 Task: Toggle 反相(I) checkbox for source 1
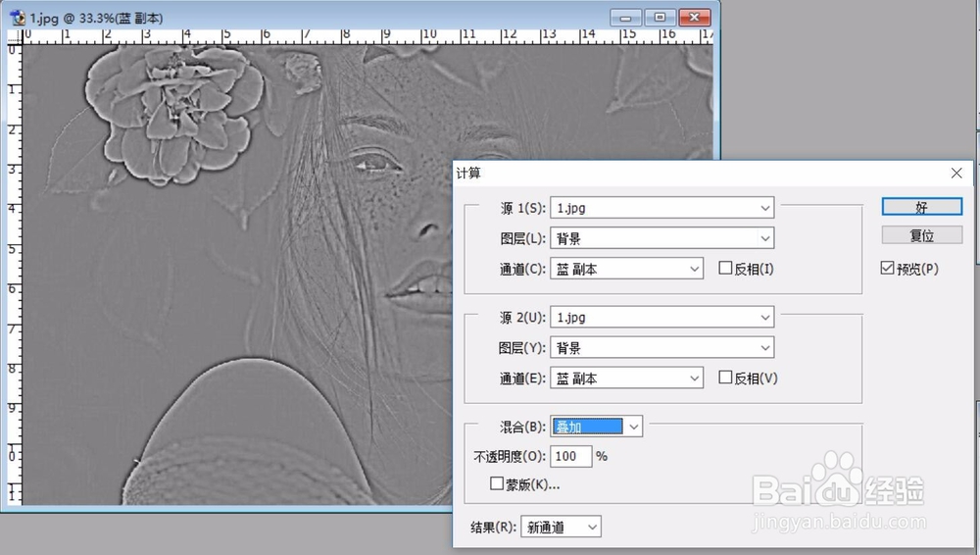725,269
